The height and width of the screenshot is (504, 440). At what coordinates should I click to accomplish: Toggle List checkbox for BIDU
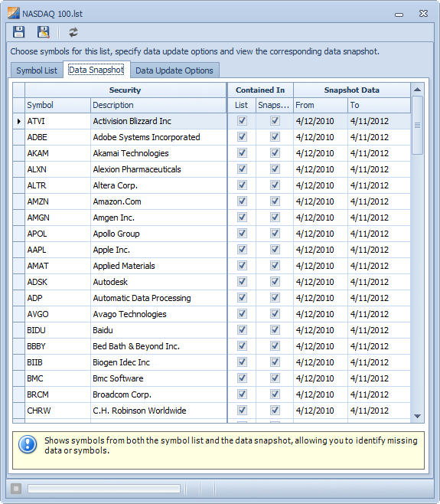(x=242, y=330)
